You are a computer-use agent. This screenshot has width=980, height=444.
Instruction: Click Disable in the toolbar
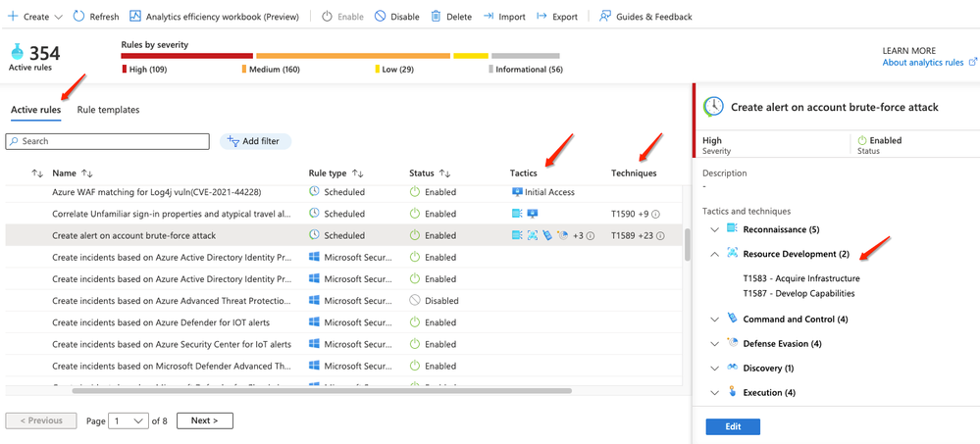397,17
